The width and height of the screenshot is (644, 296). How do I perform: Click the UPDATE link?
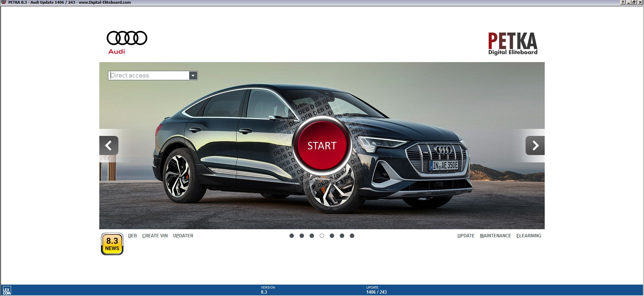pos(466,236)
